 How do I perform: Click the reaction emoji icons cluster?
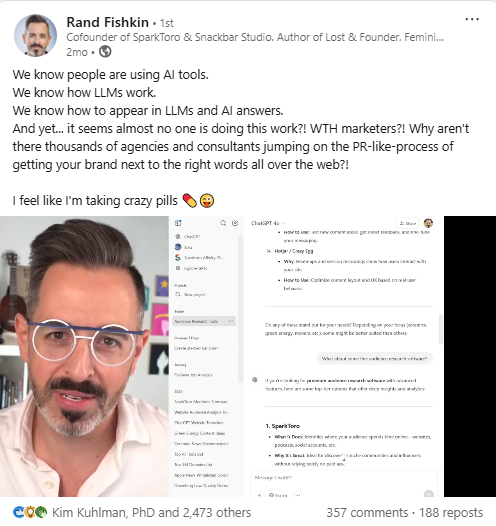30,512
